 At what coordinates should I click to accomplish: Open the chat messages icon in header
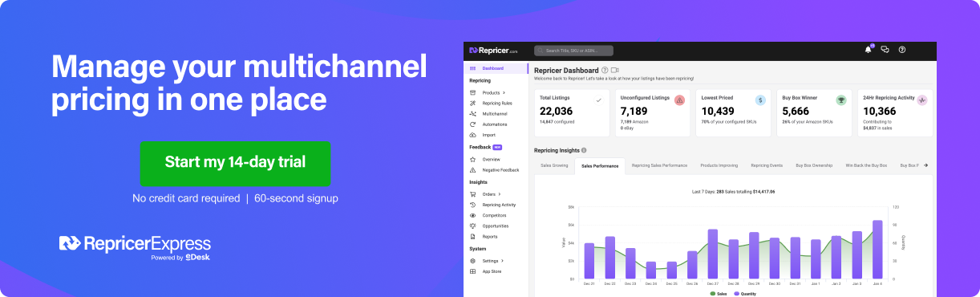point(885,50)
